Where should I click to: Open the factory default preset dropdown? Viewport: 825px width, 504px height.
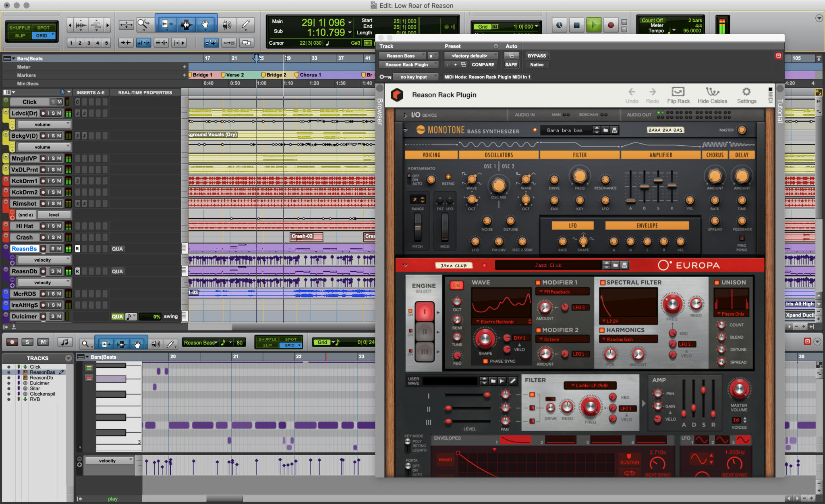pyautogui.click(x=471, y=56)
